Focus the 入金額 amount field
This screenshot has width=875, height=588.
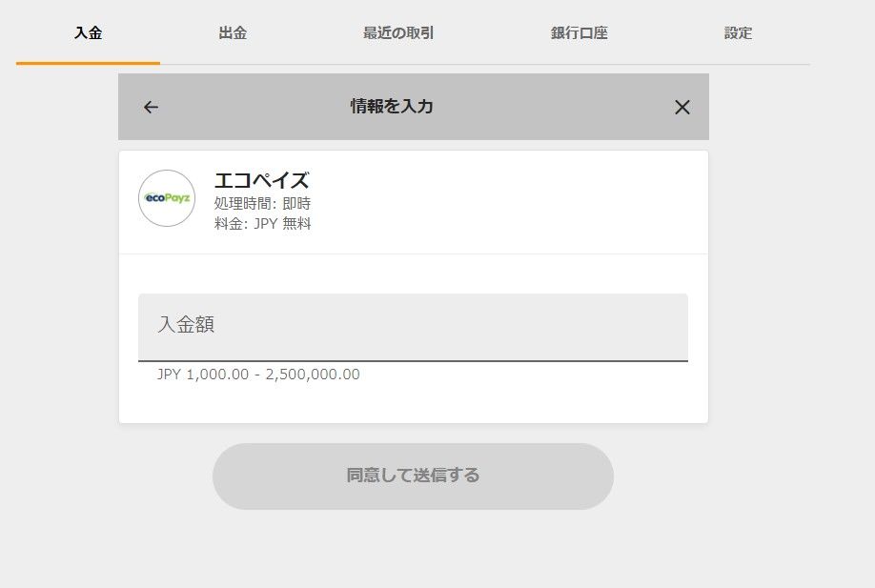click(x=413, y=328)
